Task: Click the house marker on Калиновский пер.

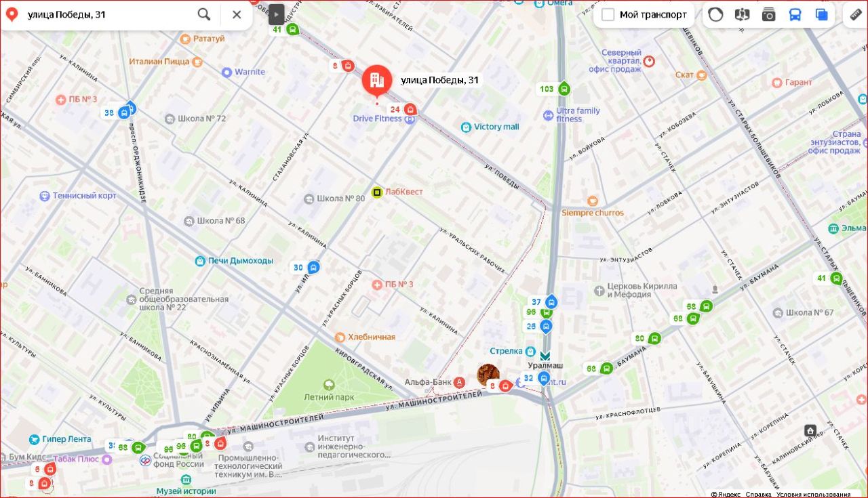Action: click(810, 431)
